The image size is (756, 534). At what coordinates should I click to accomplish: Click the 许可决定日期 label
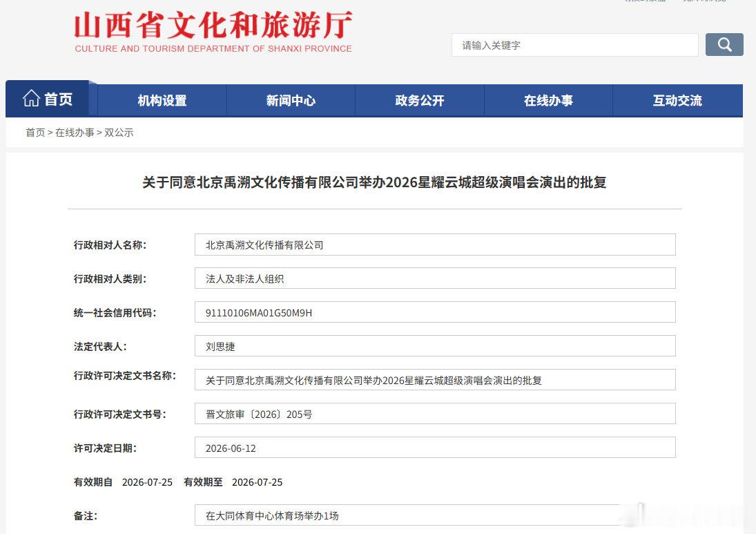click(x=105, y=448)
